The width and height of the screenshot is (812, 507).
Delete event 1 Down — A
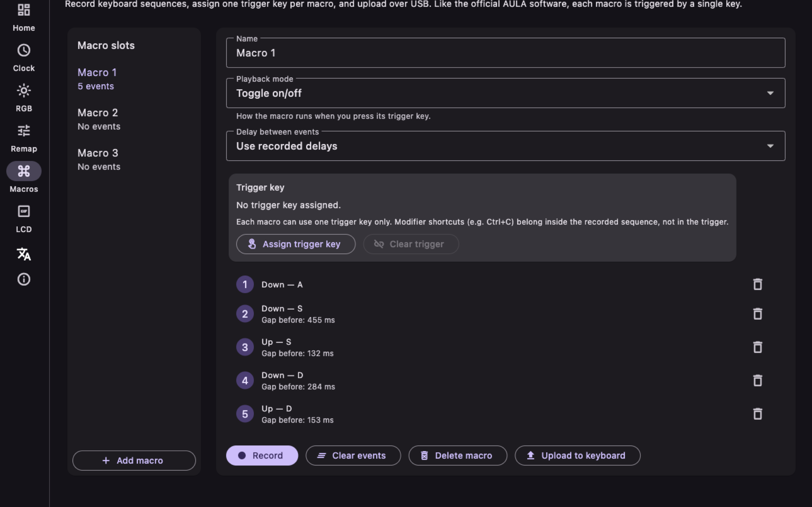point(758,284)
